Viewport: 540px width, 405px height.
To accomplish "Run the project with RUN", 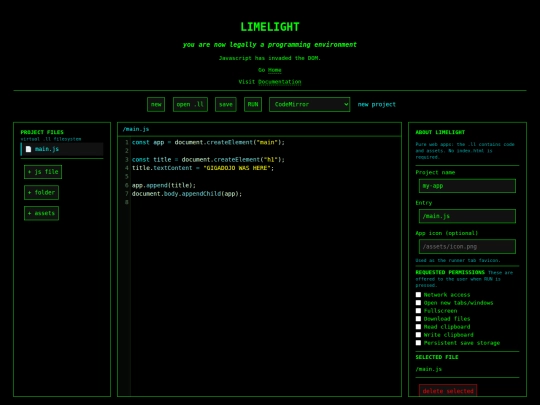I will (253, 104).
